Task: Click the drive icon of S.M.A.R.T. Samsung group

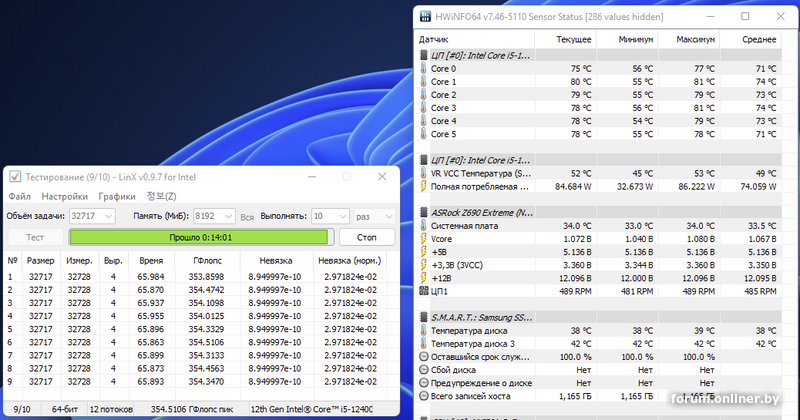Action: 422,316
